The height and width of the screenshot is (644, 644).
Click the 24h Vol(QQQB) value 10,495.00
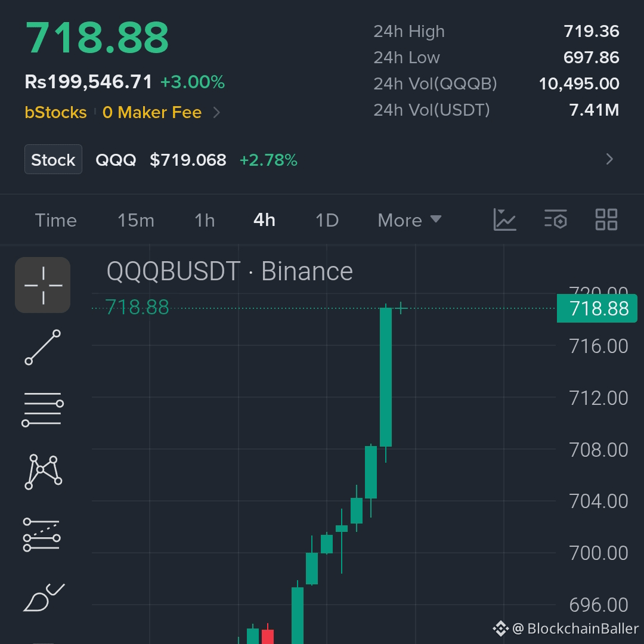coord(579,84)
